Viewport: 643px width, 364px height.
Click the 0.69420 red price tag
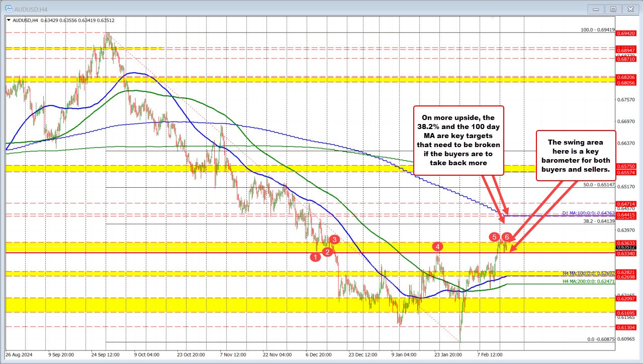click(x=626, y=33)
